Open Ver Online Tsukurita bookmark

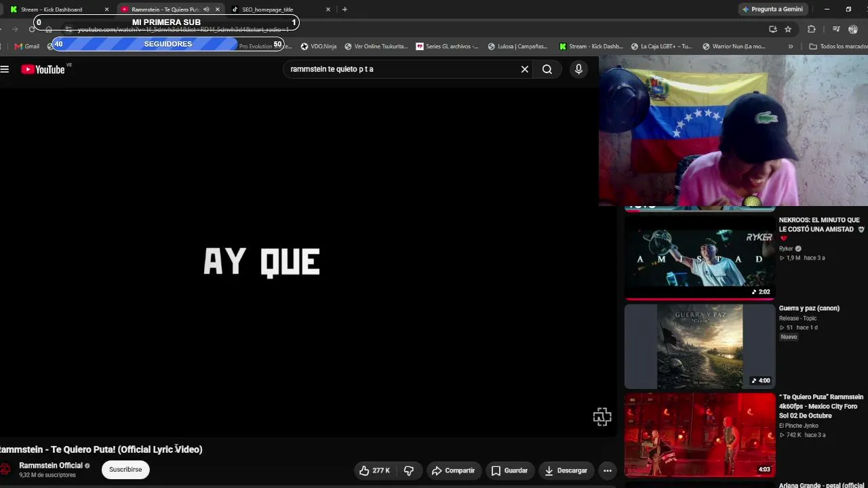tap(376, 46)
